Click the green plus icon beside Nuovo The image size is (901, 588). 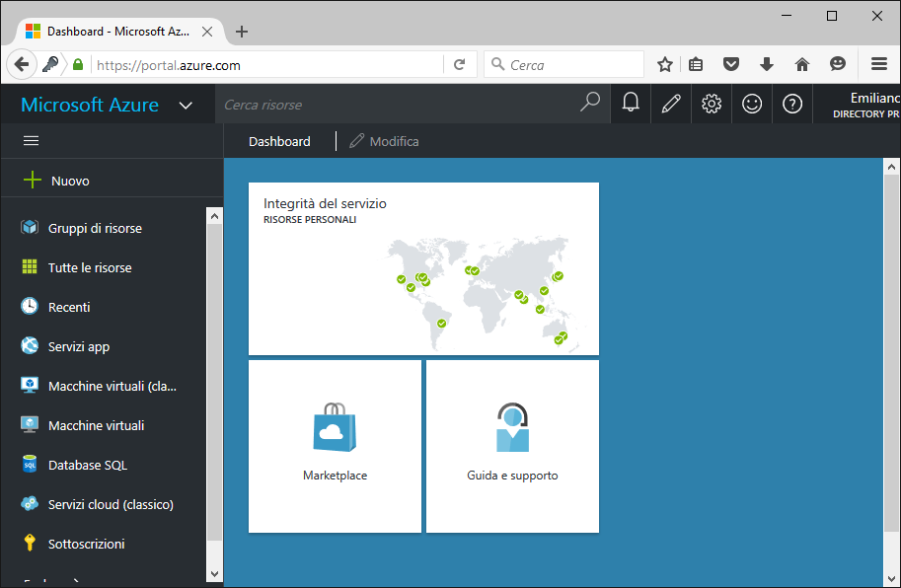33,180
